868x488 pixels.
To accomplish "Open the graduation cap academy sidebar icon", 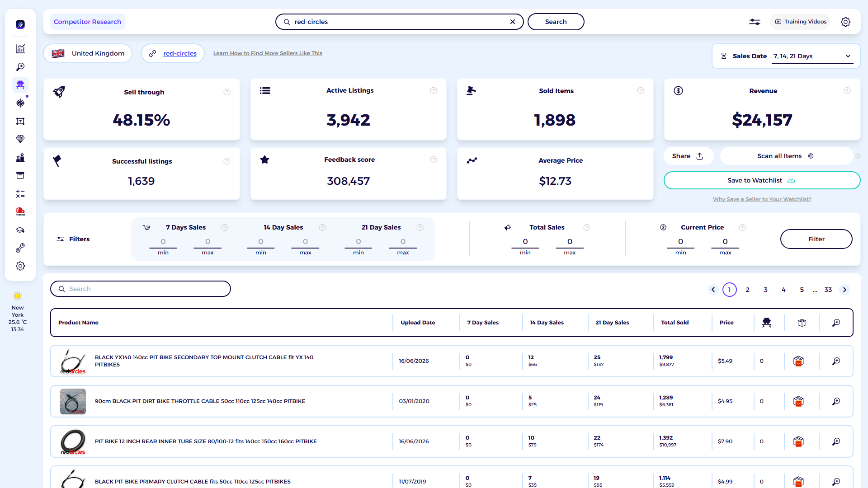I will [x=20, y=230].
